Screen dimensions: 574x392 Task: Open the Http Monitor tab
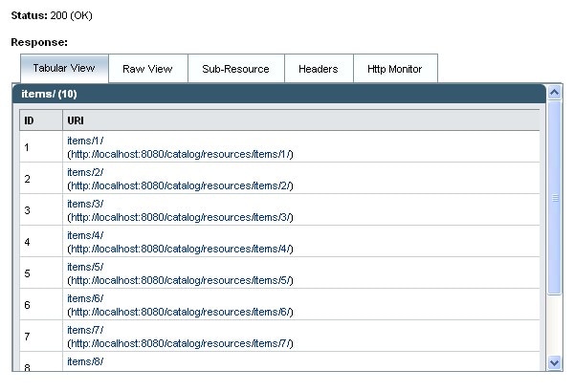click(x=395, y=69)
